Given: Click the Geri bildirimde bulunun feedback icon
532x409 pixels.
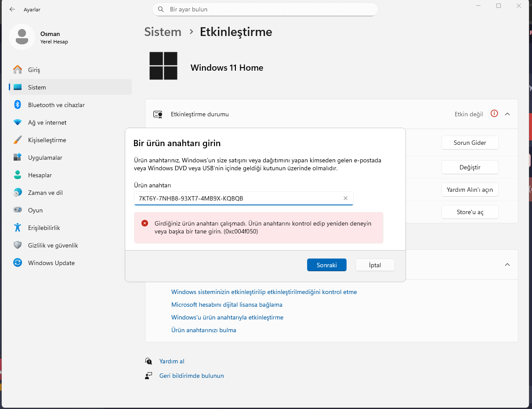Looking at the screenshot, I should pyautogui.click(x=148, y=376).
